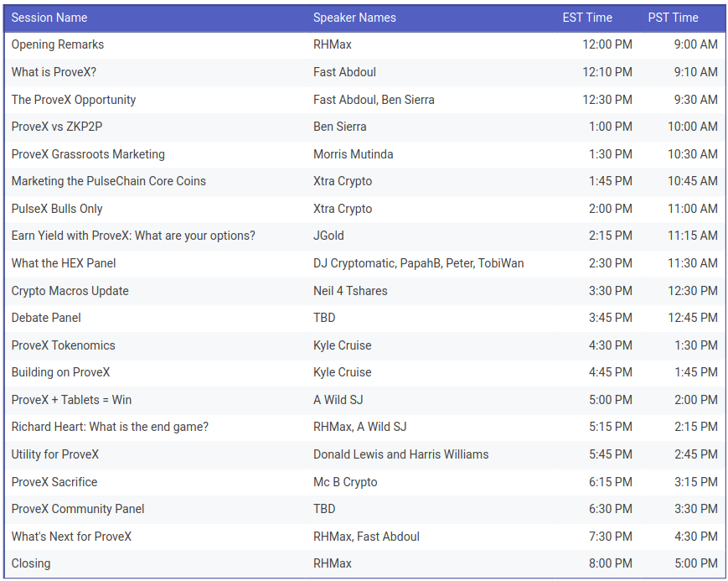Click speaker JGold

tap(328, 236)
